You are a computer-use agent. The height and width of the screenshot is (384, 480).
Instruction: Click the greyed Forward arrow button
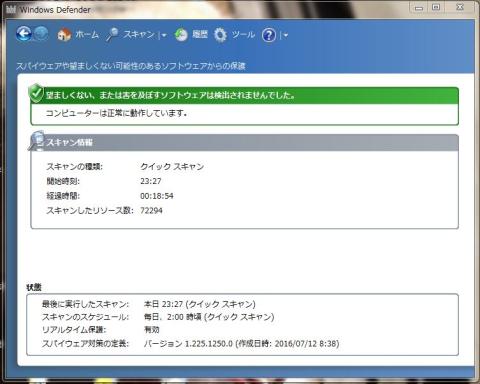point(41,34)
